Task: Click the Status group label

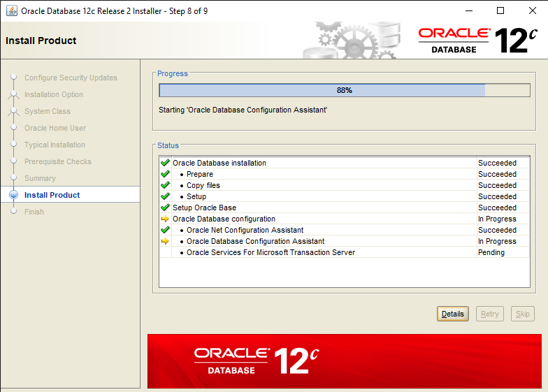Action: pyautogui.click(x=168, y=145)
